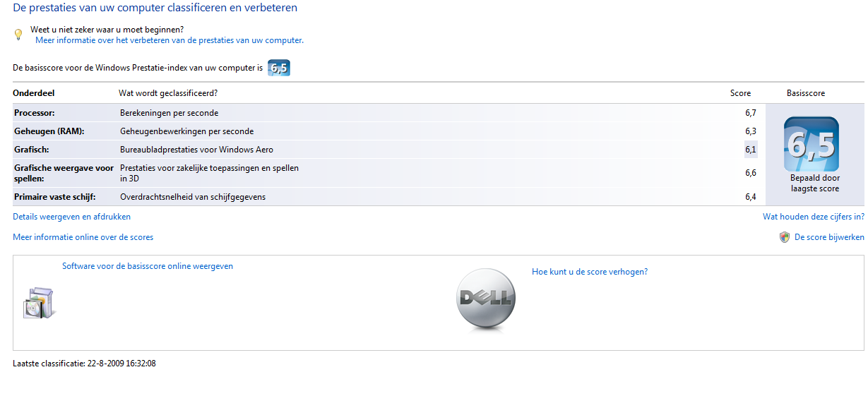This screenshot has width=868, height=396.
Task: Click the light bulb tip icon
Action: point(18,34)
